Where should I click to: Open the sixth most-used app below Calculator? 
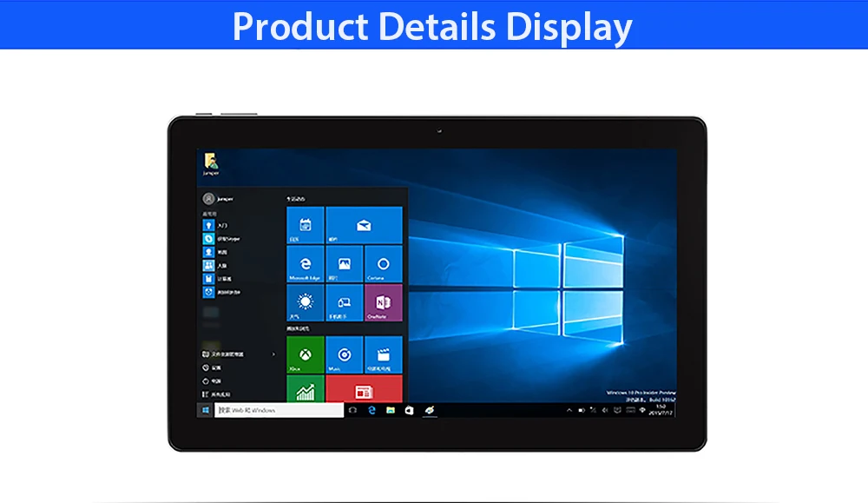click(x=221, y=292)
